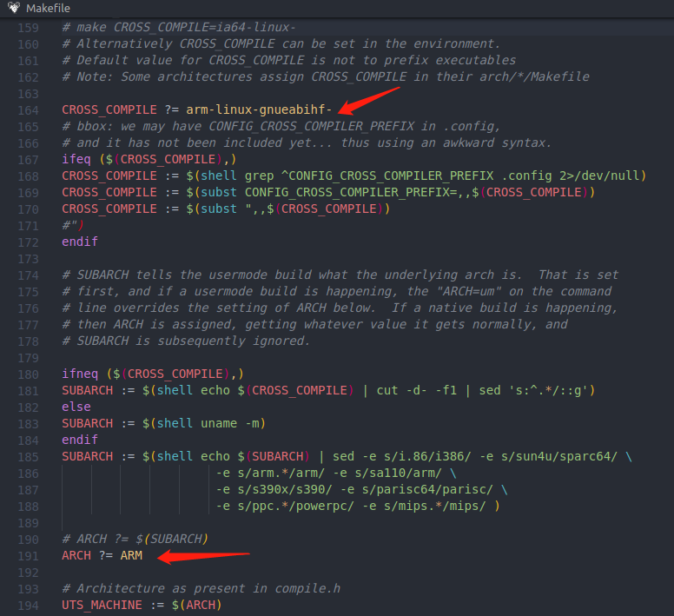Click 's/sa110/arm/' on line 186
The width and height of the screenshot is (674, 616).
[x=399, y=473]
